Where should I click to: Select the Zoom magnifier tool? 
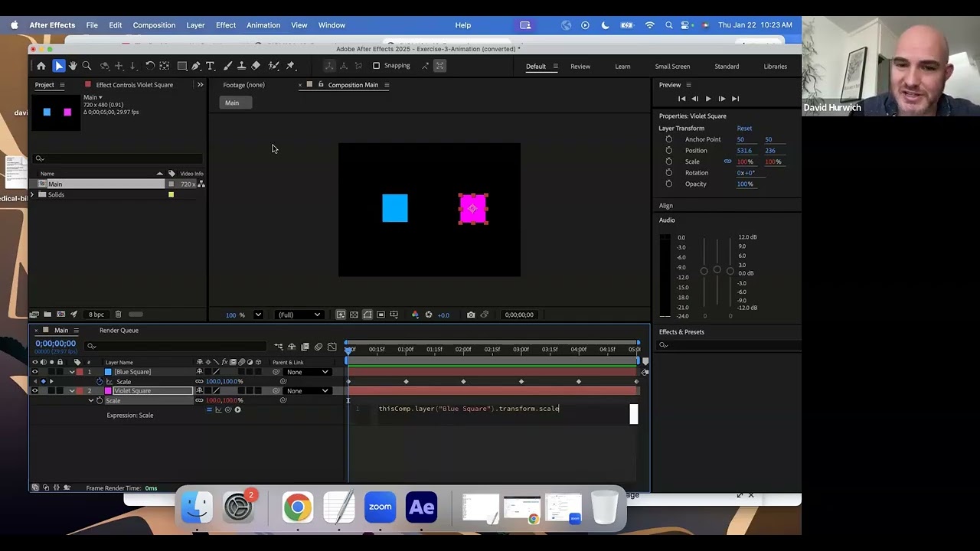(x=87, y=66)
